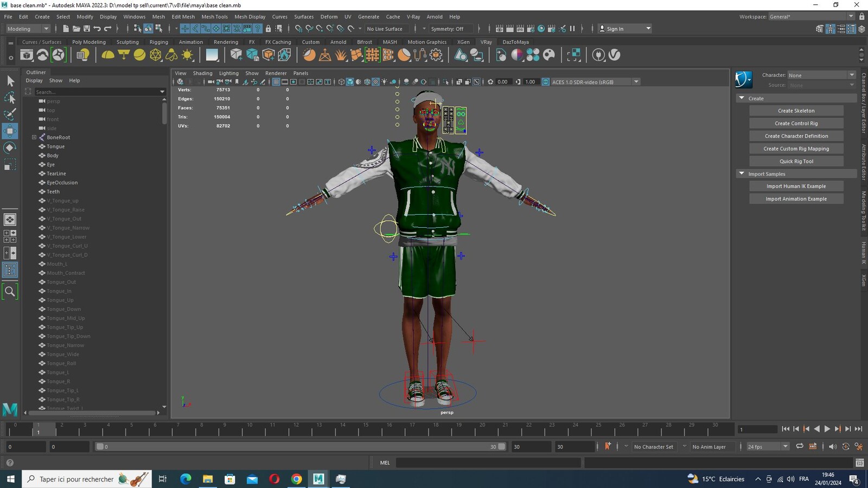
Task: Open the Symmetry Off dropdown
Action: (451, 29)
